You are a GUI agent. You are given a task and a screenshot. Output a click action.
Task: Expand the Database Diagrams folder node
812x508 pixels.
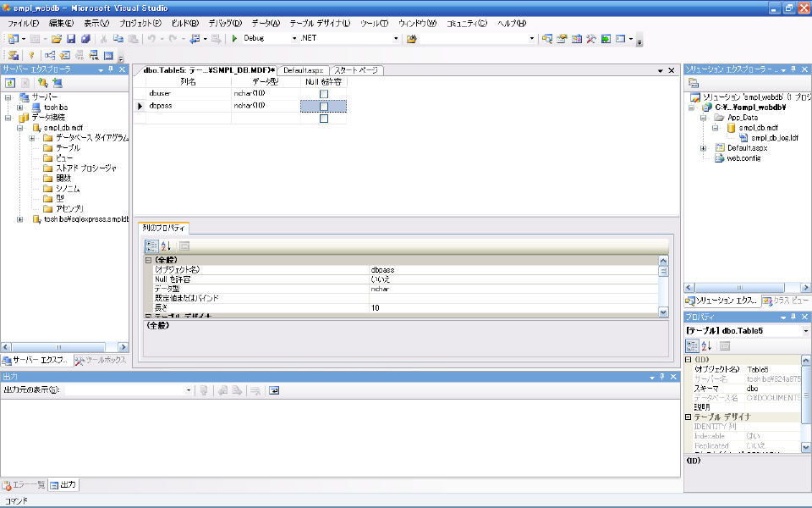[31, 138]
